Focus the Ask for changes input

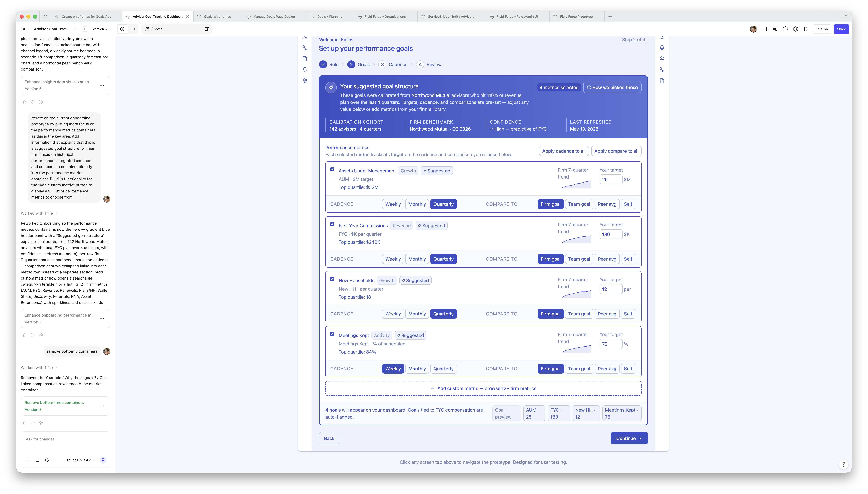pyautogui.click(x=65, y=439)
